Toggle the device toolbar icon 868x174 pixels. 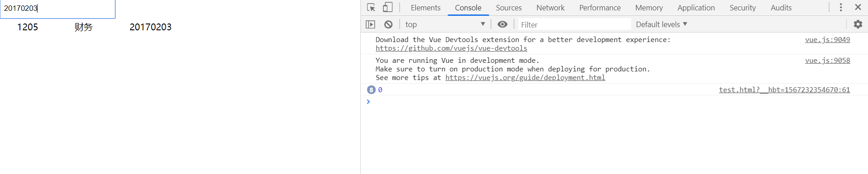[x=387, y=8]
